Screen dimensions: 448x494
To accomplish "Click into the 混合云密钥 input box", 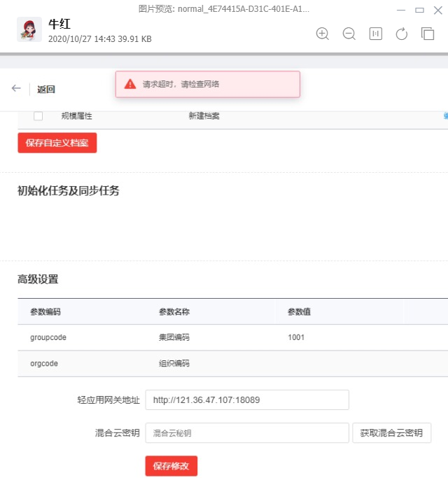I will [x=246, y=433].
